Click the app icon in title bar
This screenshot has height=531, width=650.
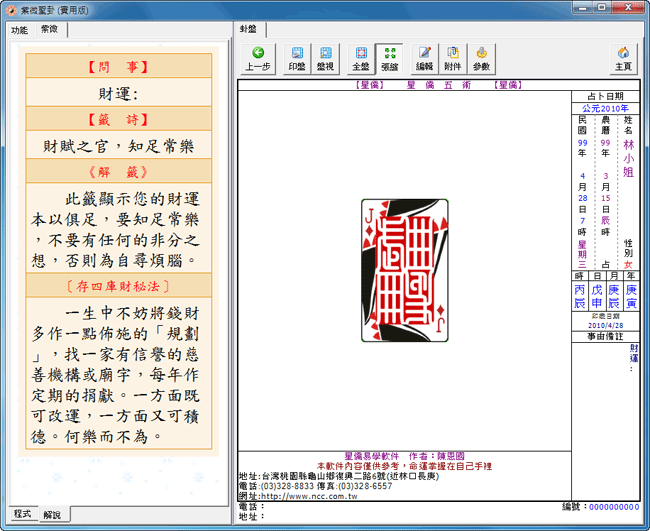(x=11, y=10)
